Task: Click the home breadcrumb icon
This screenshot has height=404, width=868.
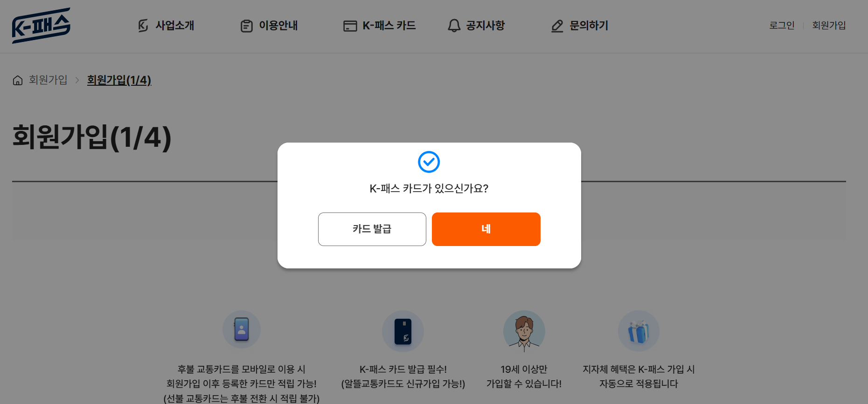Action: click(18, 80)
